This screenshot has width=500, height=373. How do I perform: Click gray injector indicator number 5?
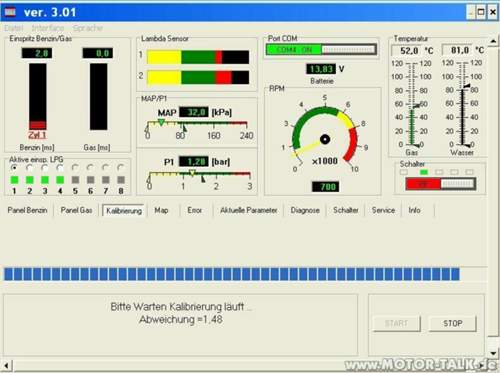click(75, 180)
